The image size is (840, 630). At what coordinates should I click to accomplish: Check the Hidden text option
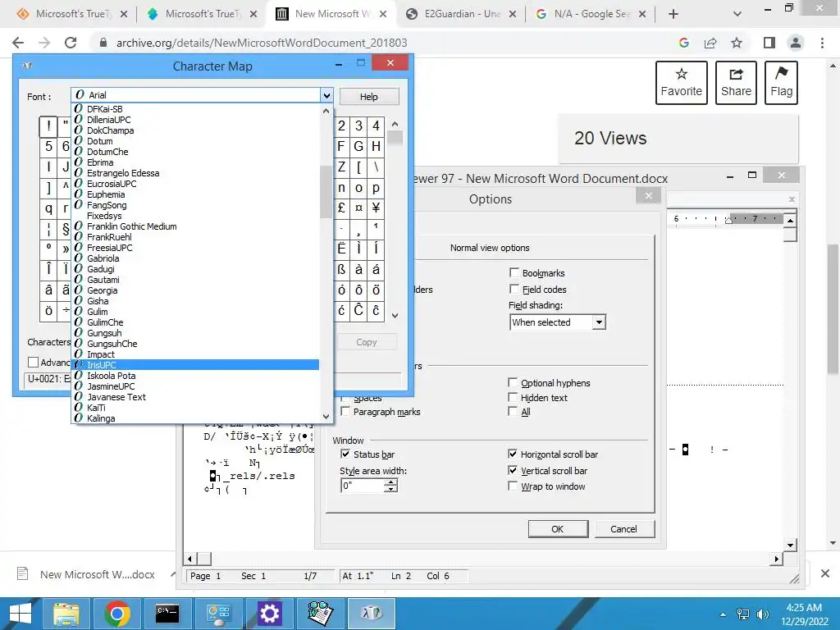513,397
